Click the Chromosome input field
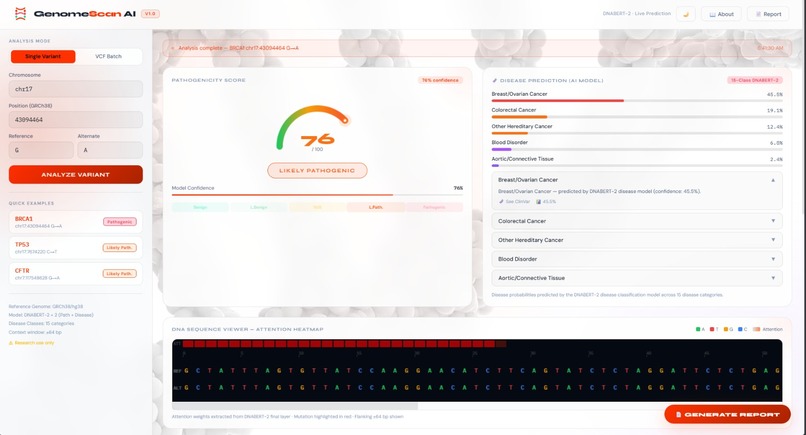This screenshot has height=435, width=806. pos(76,89)
